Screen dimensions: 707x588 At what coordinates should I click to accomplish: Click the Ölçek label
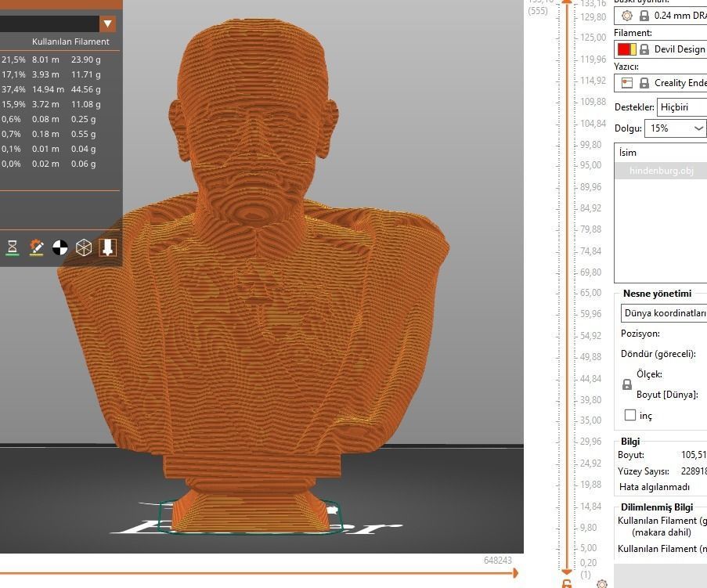pos(649,374)
